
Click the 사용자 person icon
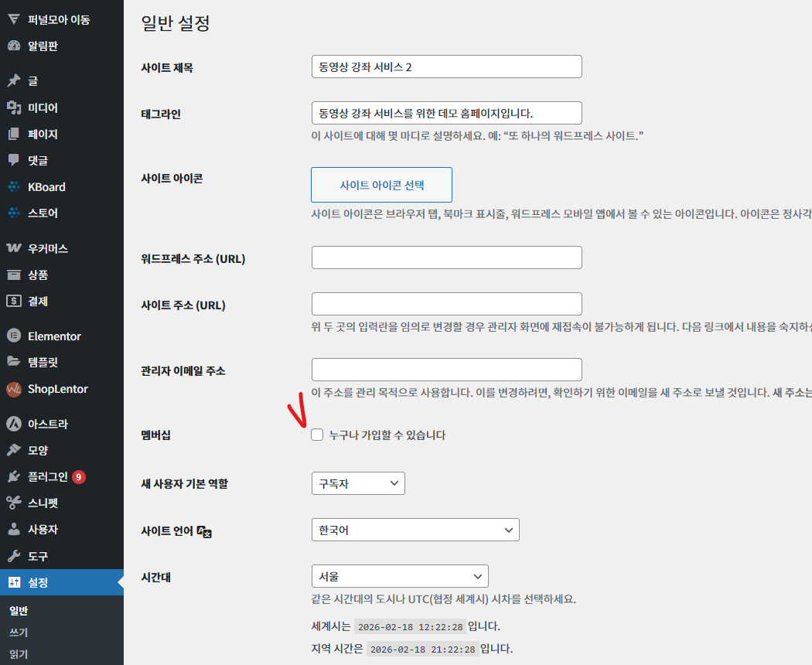tap(14, 529)
